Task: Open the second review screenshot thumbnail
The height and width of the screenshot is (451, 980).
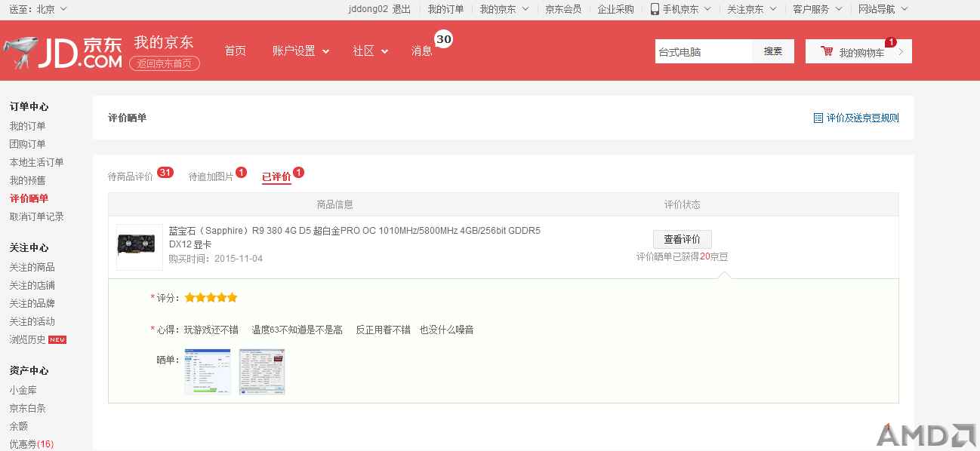Action: click(262, 371)
